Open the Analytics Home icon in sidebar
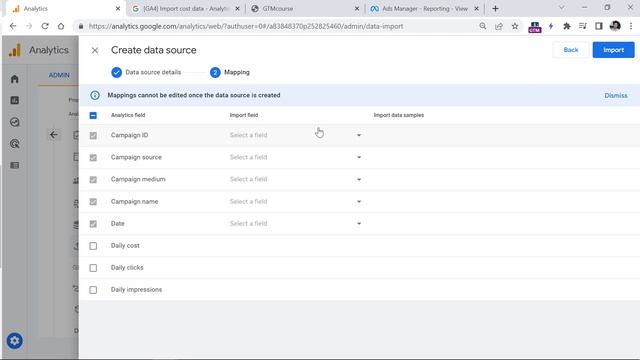The width and height of the screenshot is (640, 360). pos(15,79)
